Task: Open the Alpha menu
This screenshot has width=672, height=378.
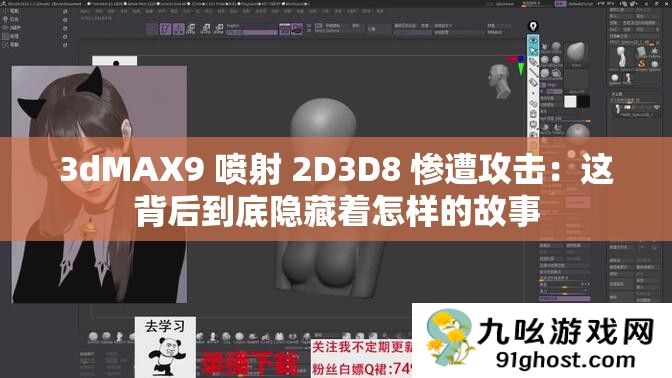Action: (x=85, y=12)
